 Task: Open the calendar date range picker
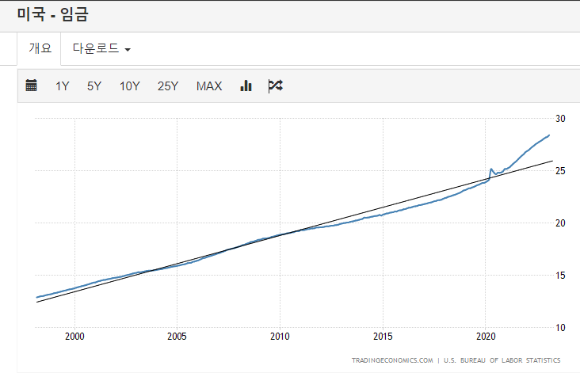(x=31, y=86)
